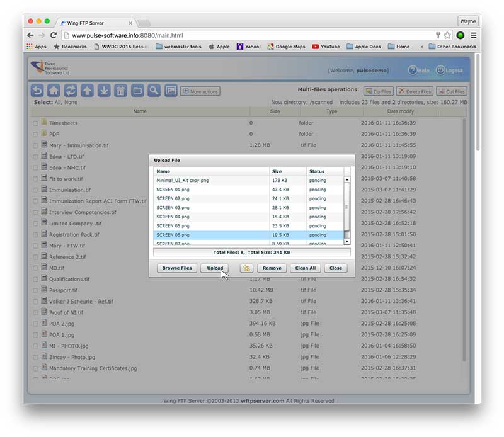Click the Refresh file list icon
The height and width of the screenshot is (437, 504).
click(x=71, y=91)
